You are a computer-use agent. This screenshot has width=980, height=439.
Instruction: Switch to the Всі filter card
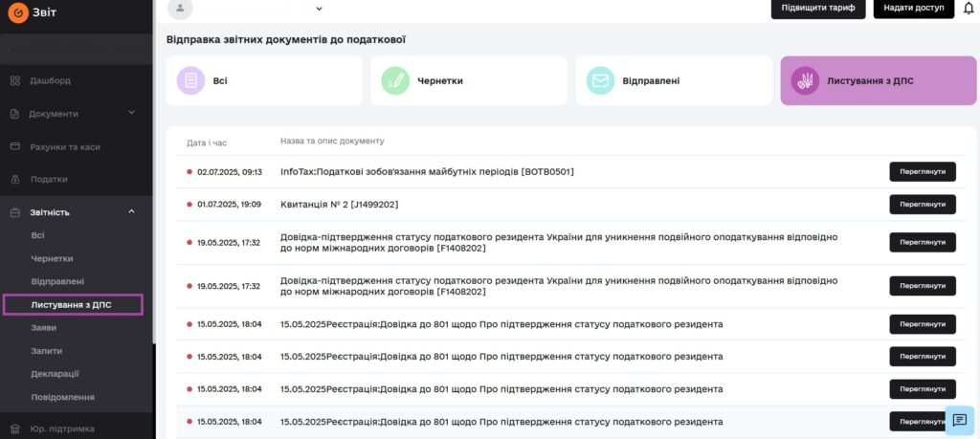tap(264, 80)
